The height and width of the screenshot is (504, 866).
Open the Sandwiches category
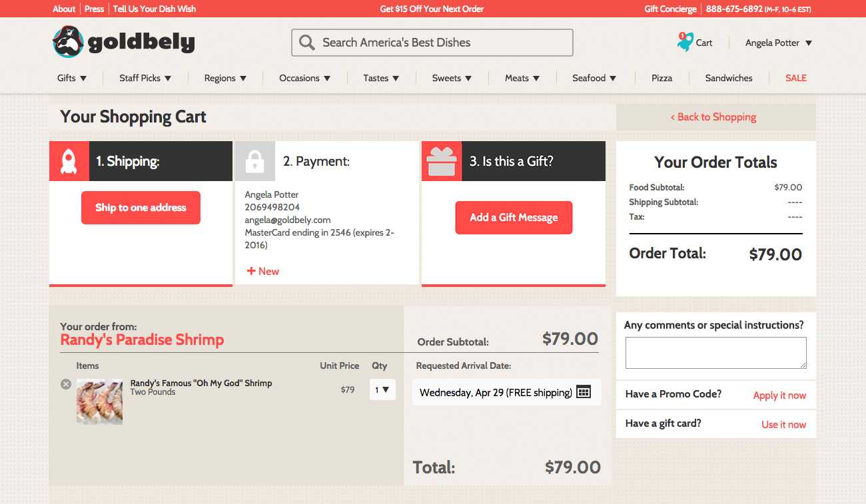point(729,78)
